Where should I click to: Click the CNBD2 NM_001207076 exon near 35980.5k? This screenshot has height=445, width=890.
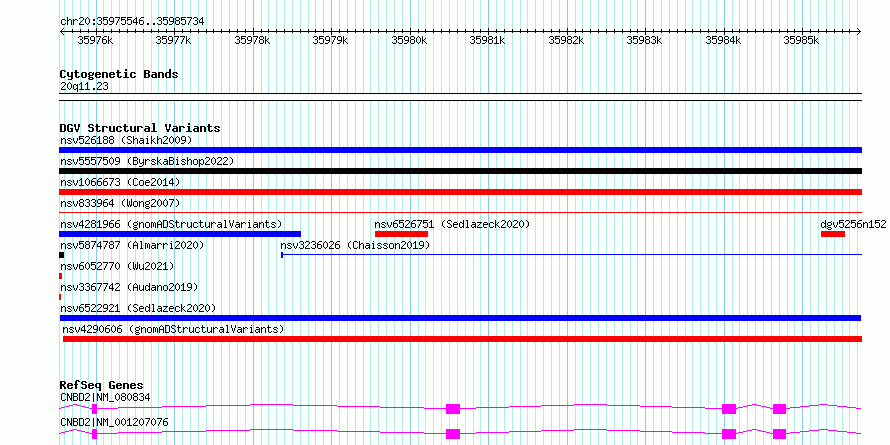point(452,434)
